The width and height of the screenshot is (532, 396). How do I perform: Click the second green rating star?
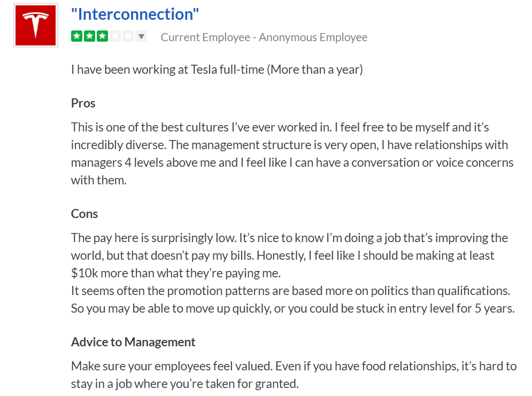click(x=90, y=36)
